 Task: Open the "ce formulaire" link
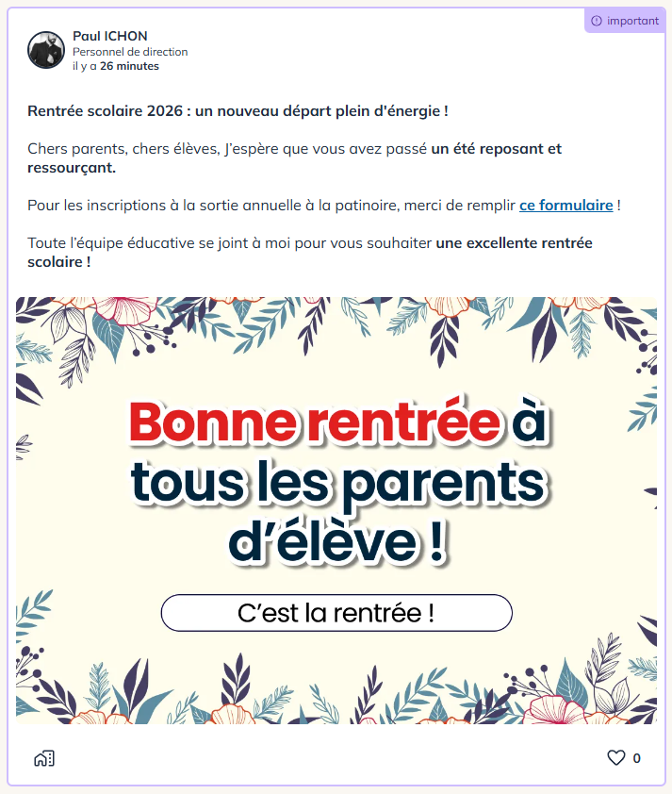(x=565, y=205)
